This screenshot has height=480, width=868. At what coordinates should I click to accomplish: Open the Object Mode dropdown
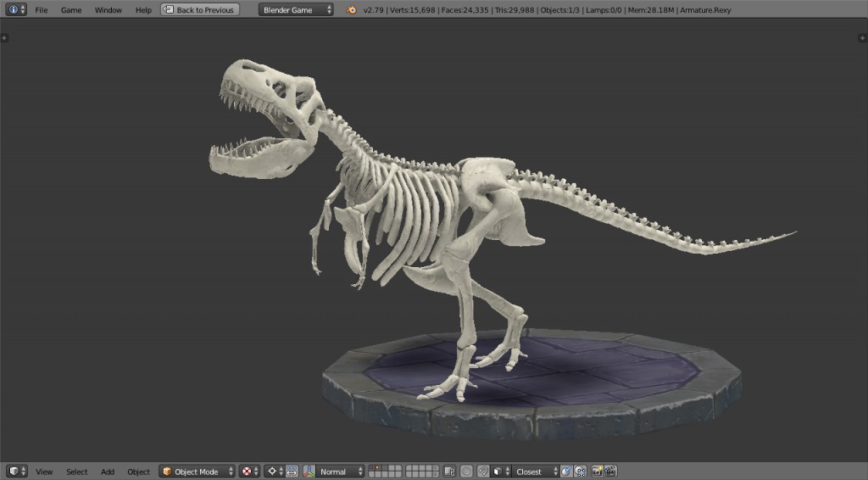tap(197, 472)
